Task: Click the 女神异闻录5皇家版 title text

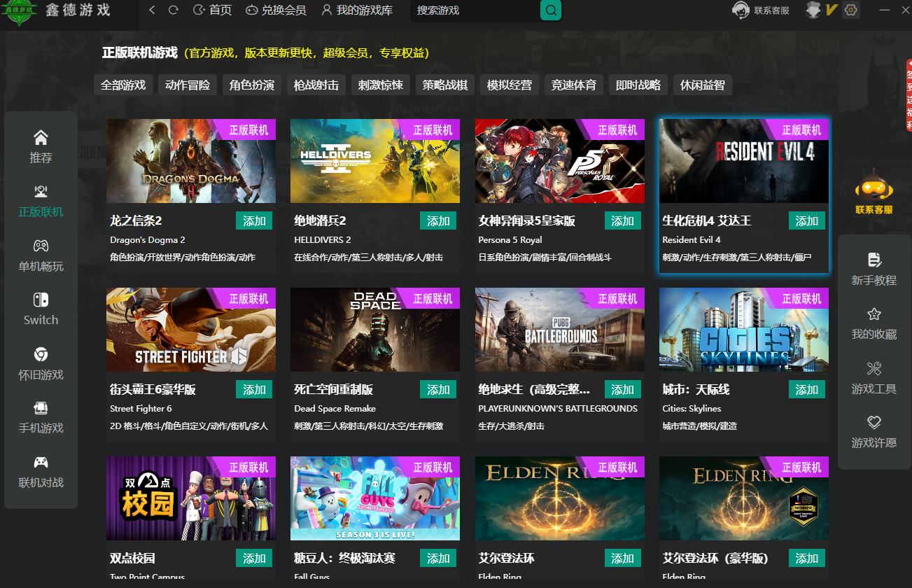Action: point(526,220)
